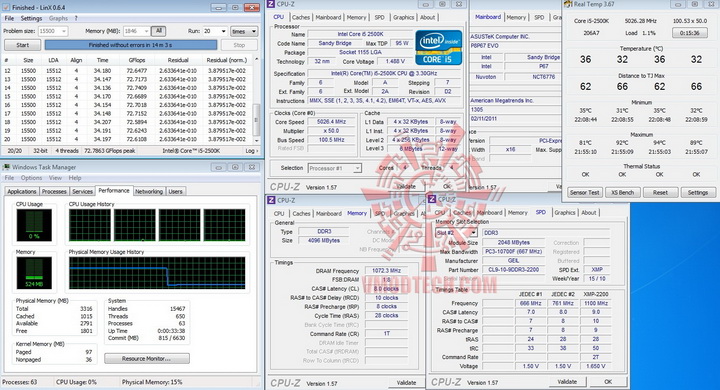The height and width of the screenshot is (390, 720).
Task: Open Resource Monitor from Task Manager
Action: pyautogui.click(x=146, y=358)
